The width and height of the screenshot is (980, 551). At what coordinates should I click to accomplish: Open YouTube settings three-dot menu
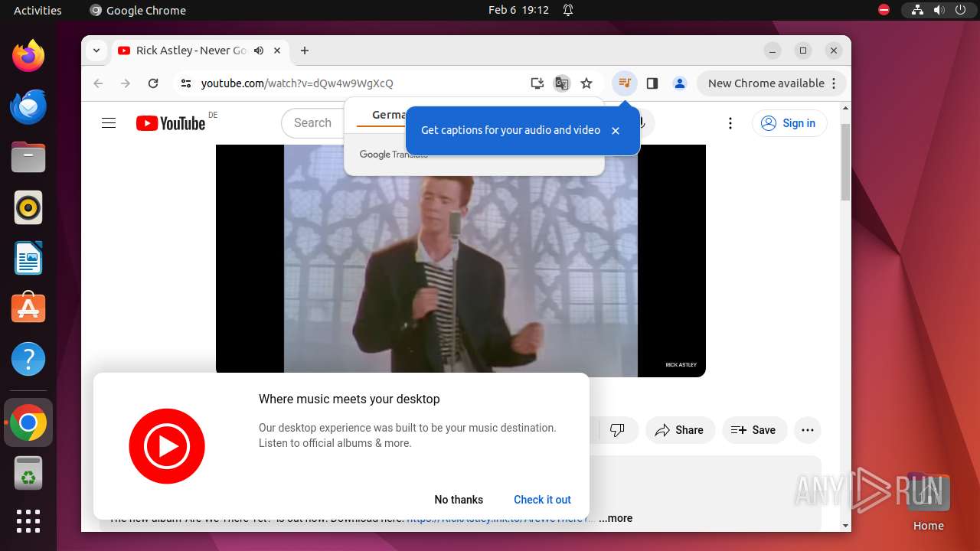(x=730, y=123)
